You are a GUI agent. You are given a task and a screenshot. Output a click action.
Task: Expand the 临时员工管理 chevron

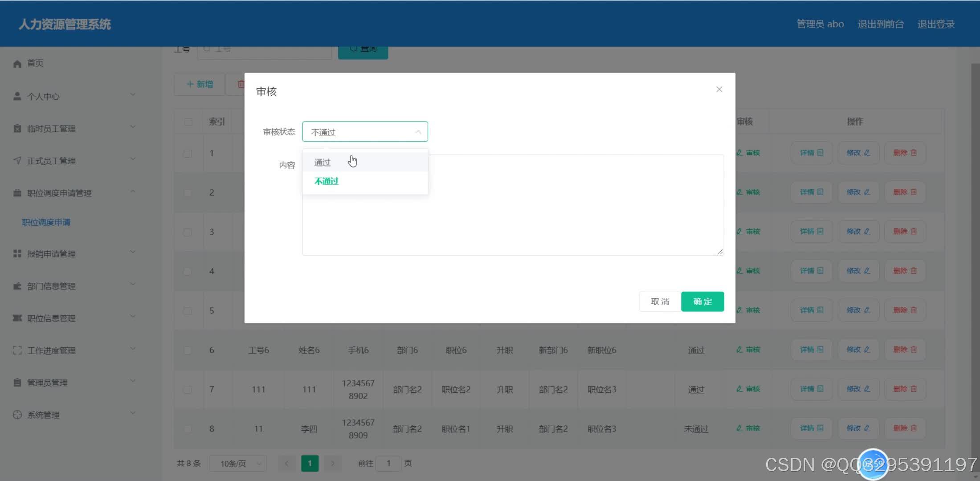(x=132, y=127)
